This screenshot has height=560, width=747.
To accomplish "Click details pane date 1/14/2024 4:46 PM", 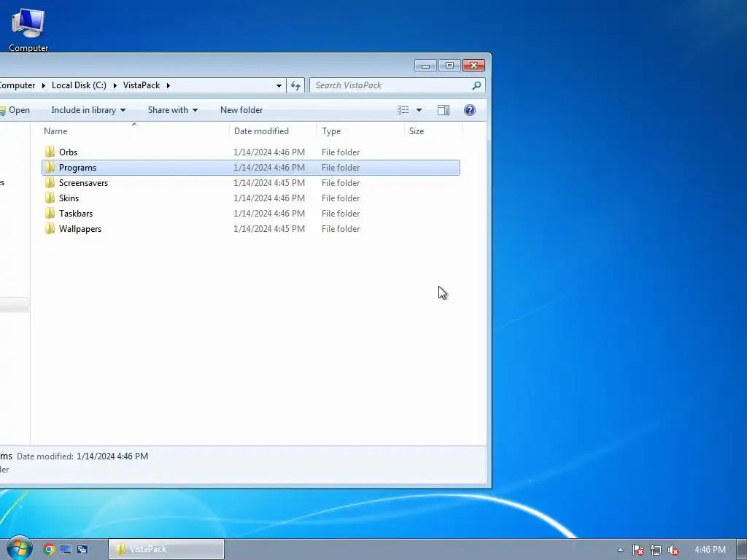I will coord(112,456).
